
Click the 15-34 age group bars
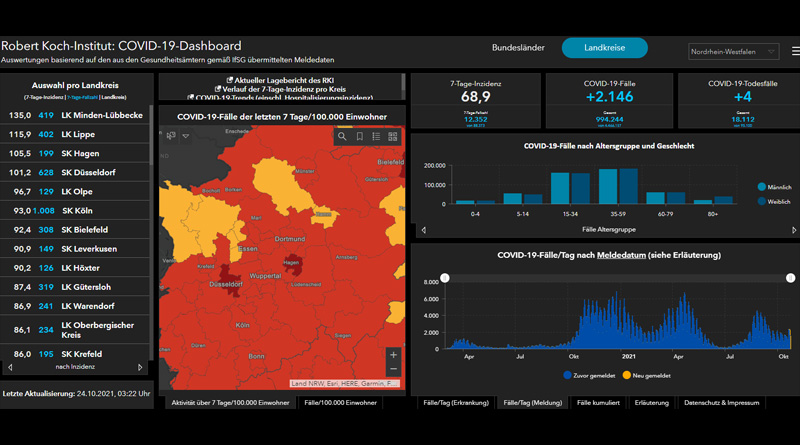pos(570,188)
